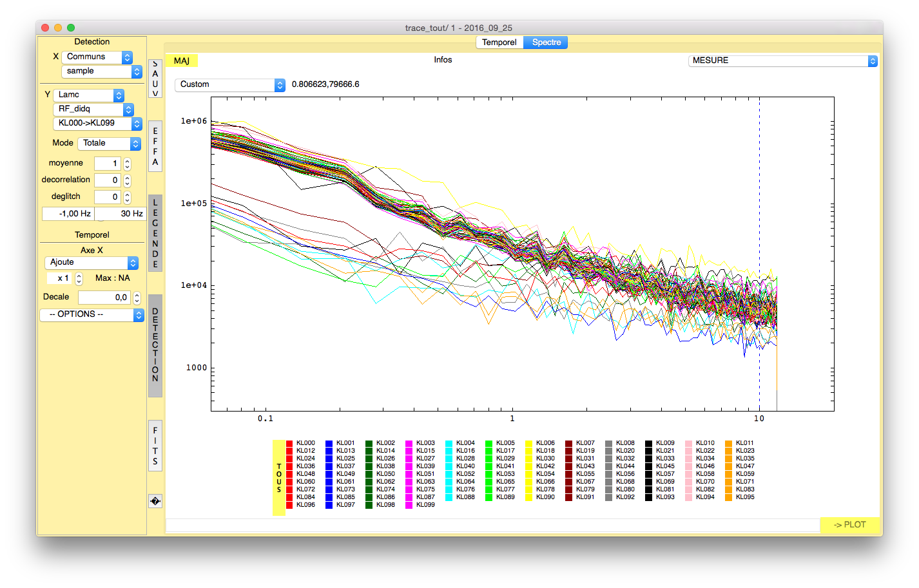Switch to the Temporel tab

point(499,43)
